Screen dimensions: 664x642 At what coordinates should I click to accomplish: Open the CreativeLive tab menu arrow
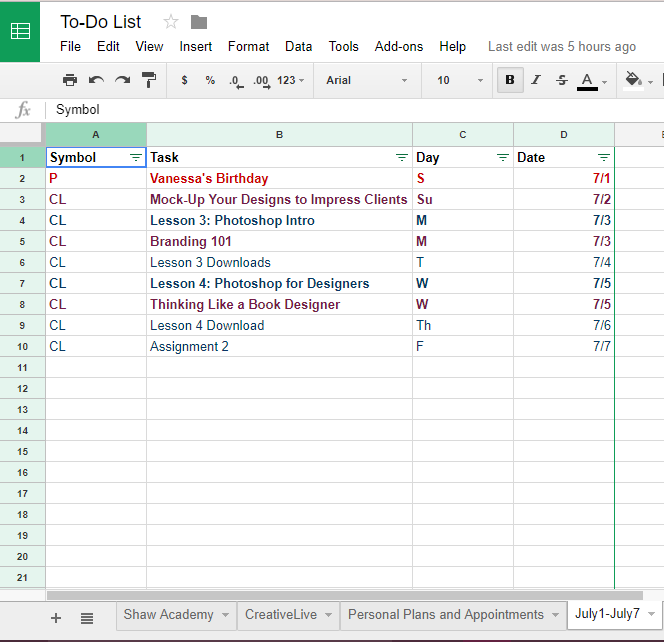coord(328,614)
